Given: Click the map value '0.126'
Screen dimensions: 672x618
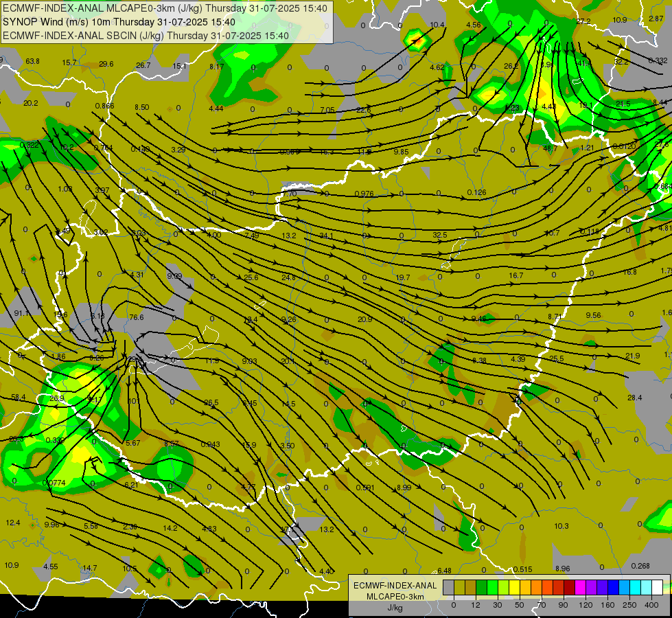Looking at the screenshot, I should [476, 192].
